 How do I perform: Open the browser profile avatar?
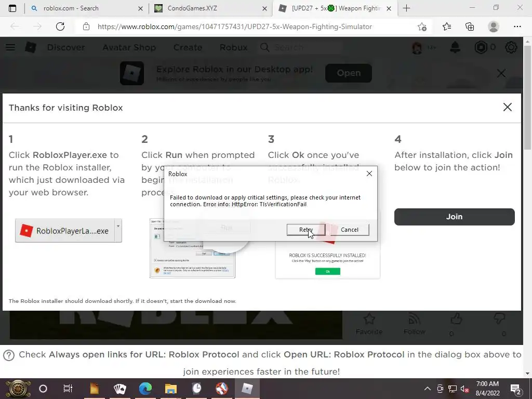click(494, 26)
